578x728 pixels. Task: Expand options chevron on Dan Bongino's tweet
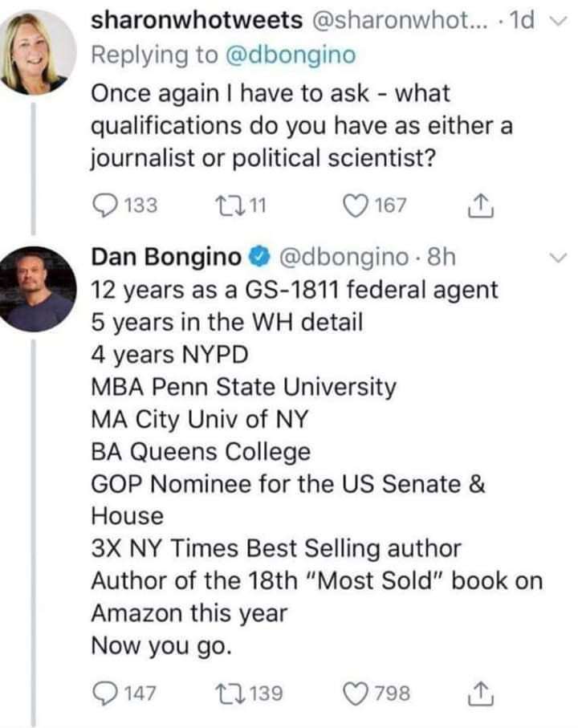click(x=560, y=258)
